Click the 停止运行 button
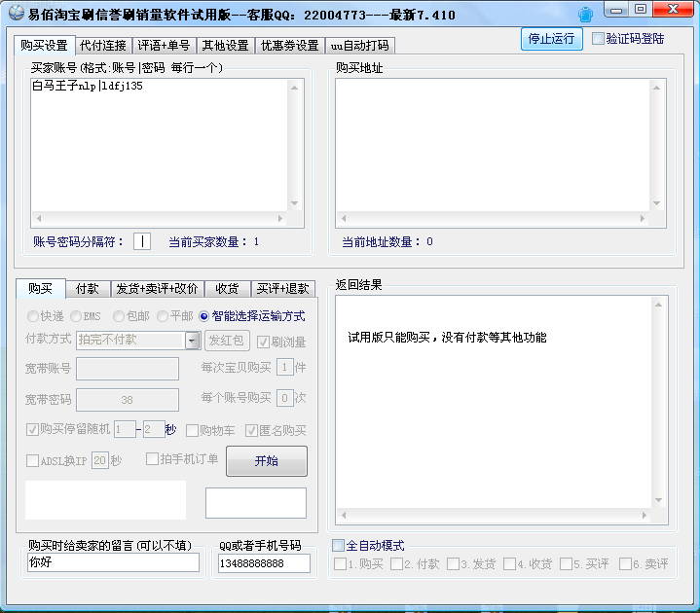 551,39
